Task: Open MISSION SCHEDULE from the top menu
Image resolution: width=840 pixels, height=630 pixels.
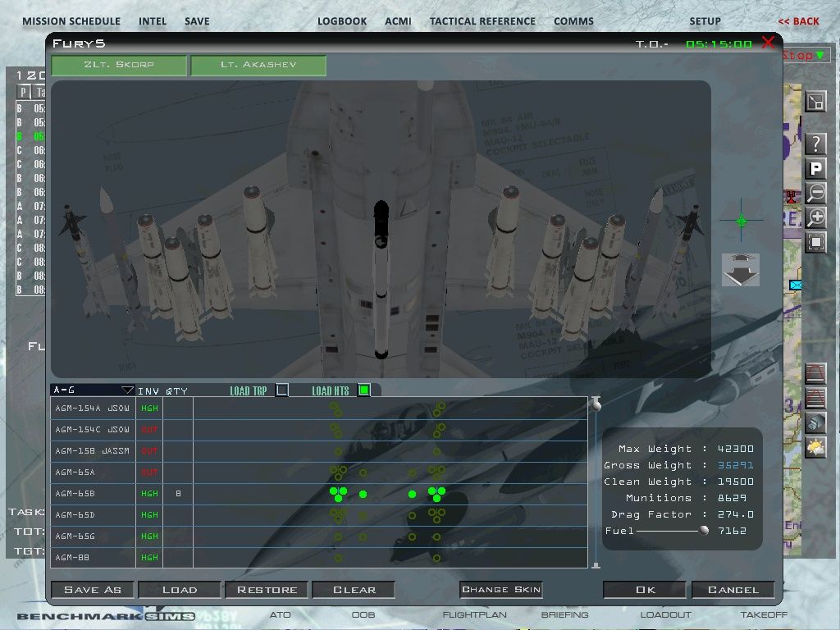Action: [71, 21]
